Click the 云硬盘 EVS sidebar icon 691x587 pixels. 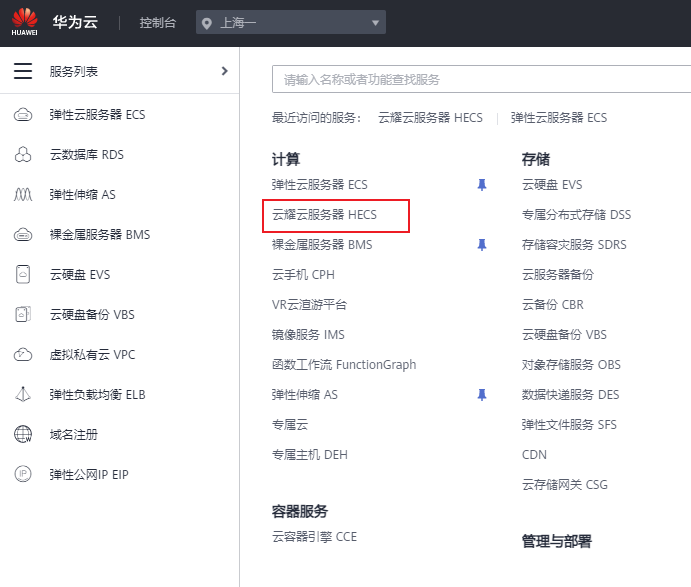coord(23,274)
